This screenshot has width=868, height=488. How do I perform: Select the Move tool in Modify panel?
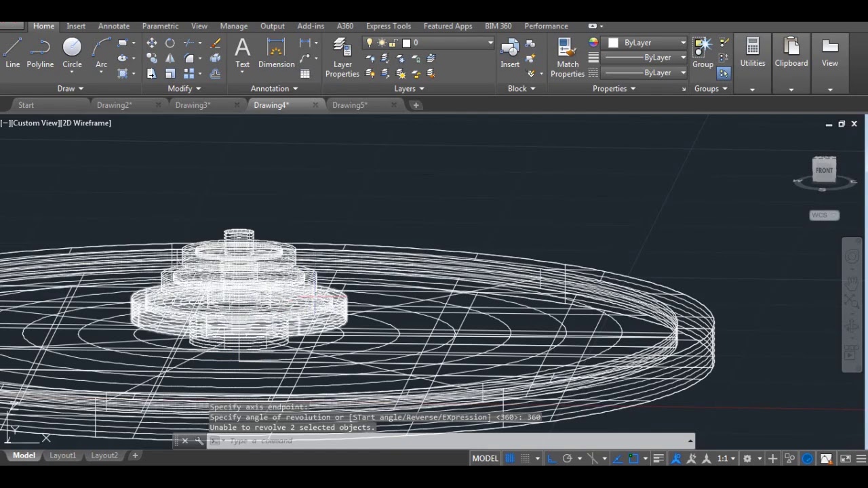pyautogui.click(x=152, y=43)
